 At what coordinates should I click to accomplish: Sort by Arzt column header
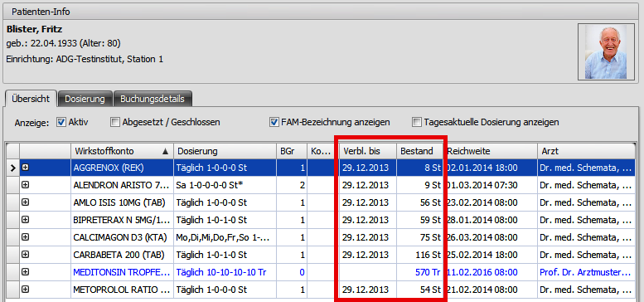(586, 151)
